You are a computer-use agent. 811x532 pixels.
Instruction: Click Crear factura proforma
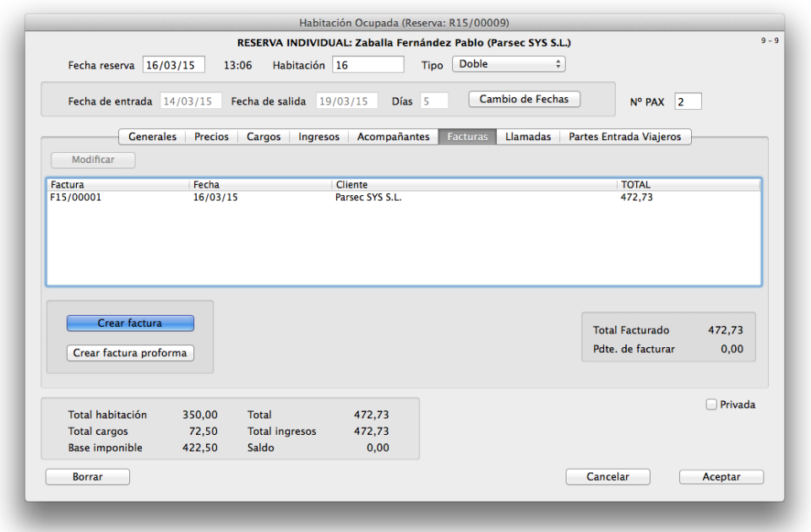click(129, 353)
